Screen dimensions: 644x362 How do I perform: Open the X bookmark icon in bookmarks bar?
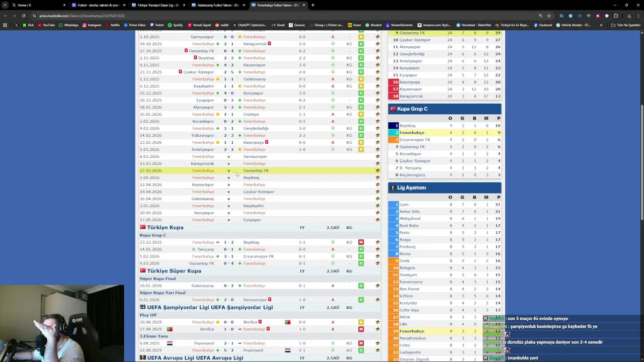pyautogui.click(x=16, y=25)
